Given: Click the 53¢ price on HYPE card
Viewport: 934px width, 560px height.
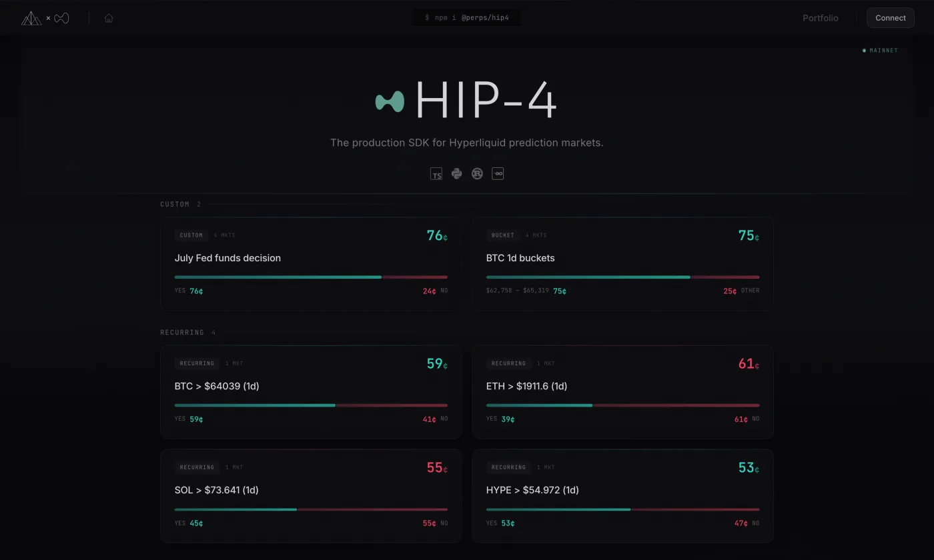Looking at the screenshot, I should [x=749, y=467].
